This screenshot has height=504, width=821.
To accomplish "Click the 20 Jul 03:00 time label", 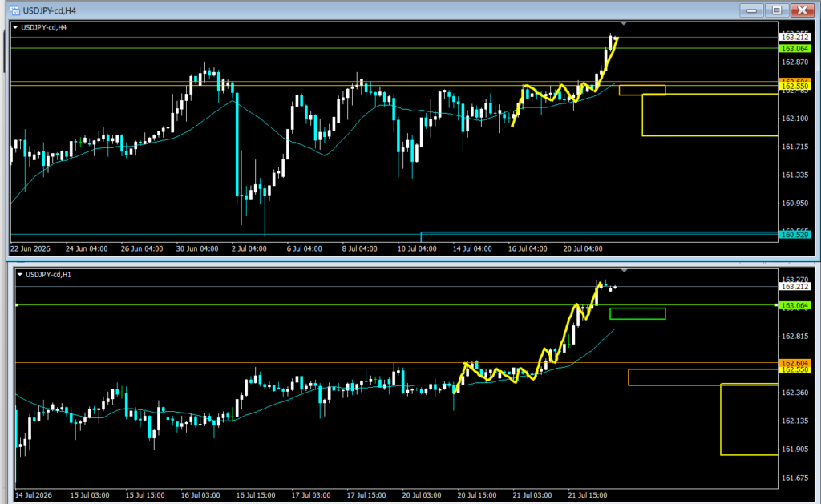I will [422, 495].
